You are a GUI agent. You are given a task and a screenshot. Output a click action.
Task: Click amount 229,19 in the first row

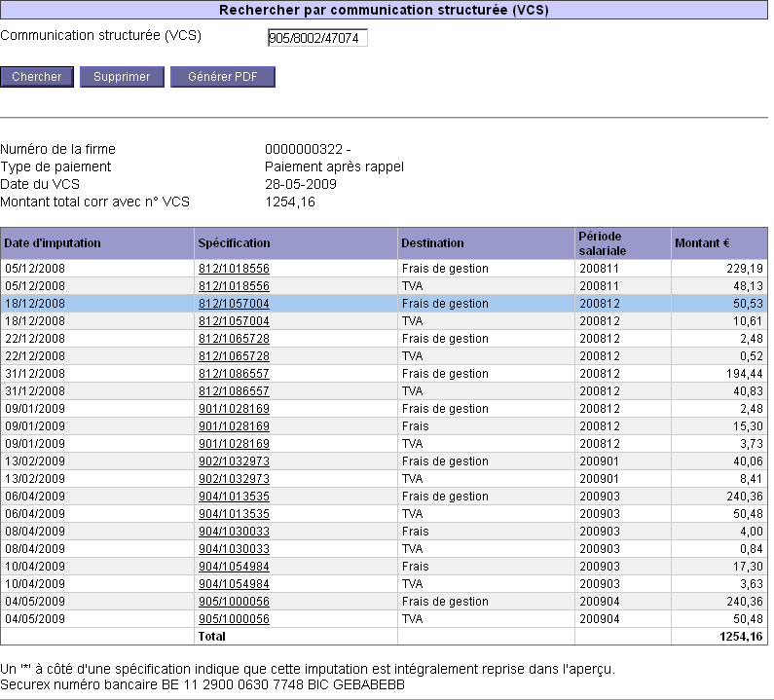tap(745, 269)
